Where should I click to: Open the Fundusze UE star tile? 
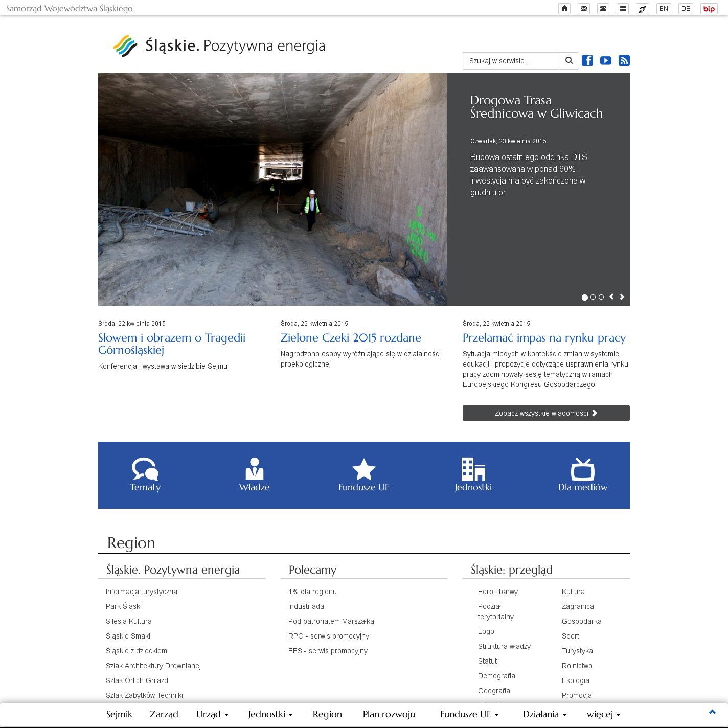(363, 475)
